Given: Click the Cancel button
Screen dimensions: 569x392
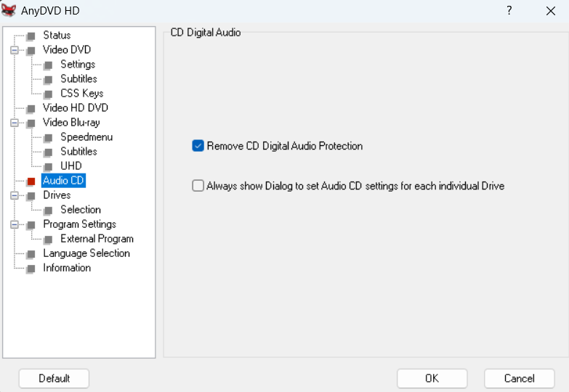Looking at the screenshot, I should [x=520, y=378].
